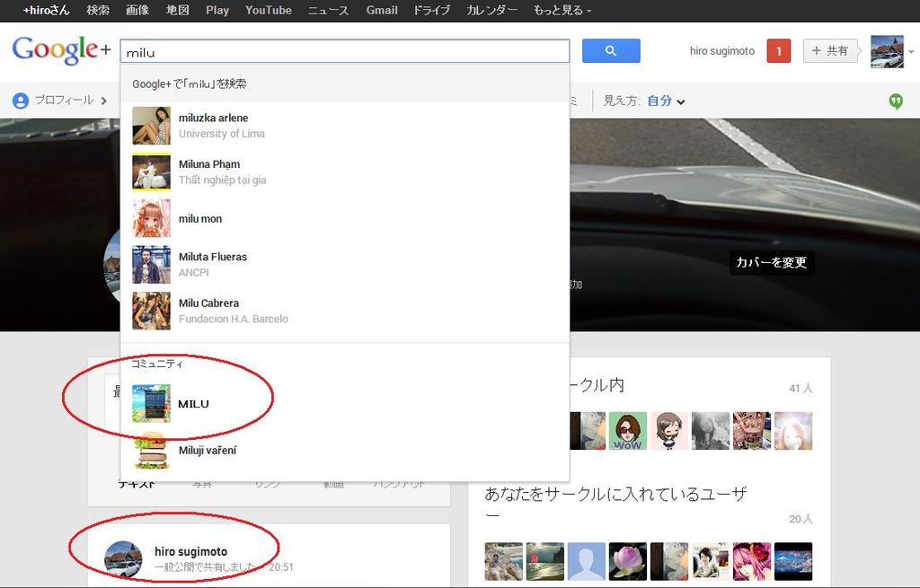Expand the もっと見る dropdown
The image size is (920, 588).
(562, 10)
